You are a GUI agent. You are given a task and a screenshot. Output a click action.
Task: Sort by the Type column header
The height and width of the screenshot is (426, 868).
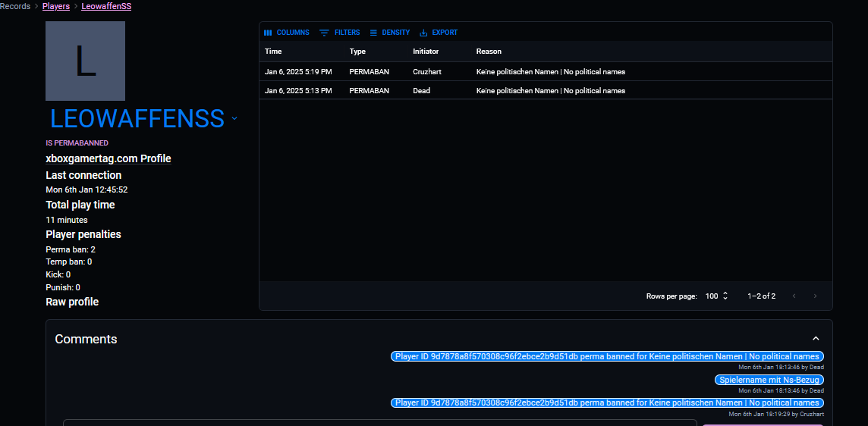click(x=357, y=52)
